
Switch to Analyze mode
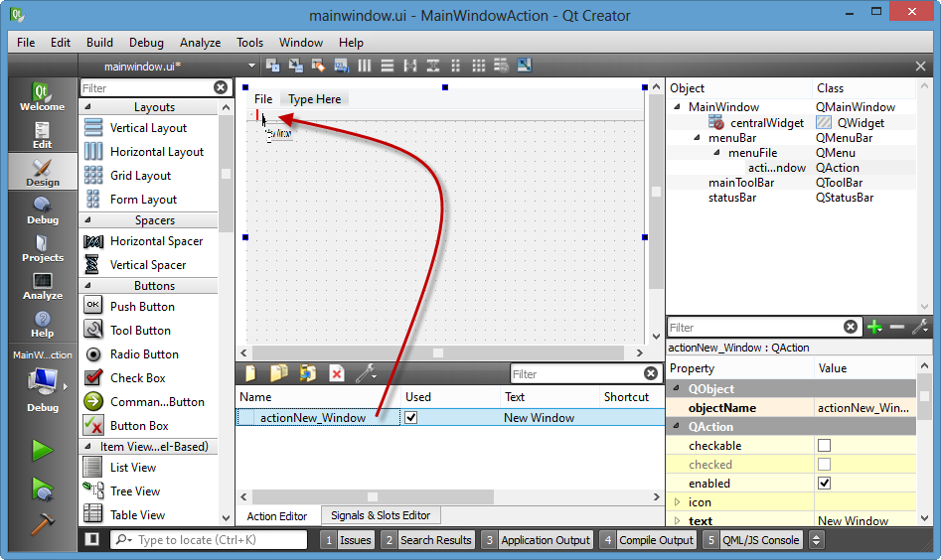click(x=42, y=286)
